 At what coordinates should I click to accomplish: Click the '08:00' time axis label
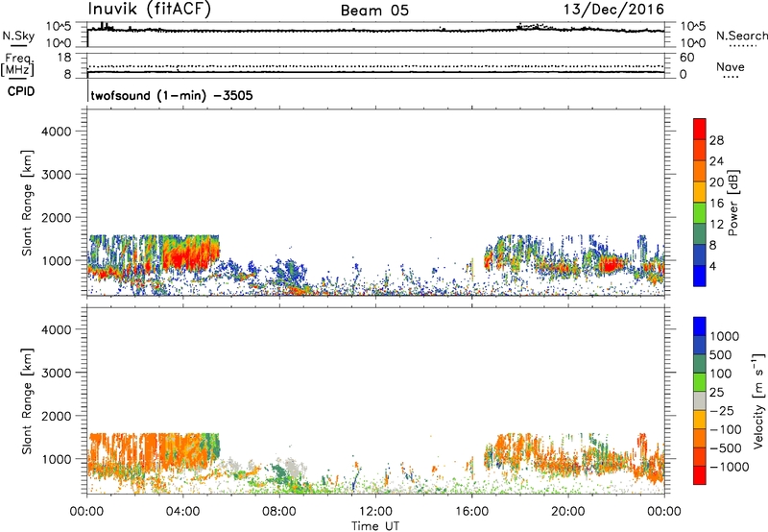279,512
